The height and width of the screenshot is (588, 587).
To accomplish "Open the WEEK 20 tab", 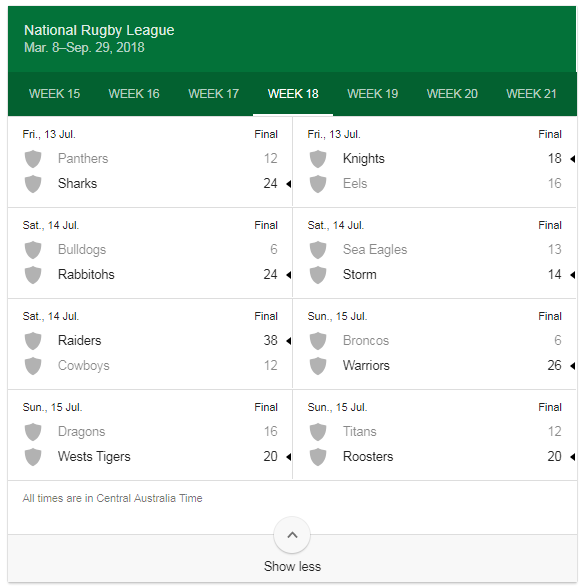I will [452, 94].
